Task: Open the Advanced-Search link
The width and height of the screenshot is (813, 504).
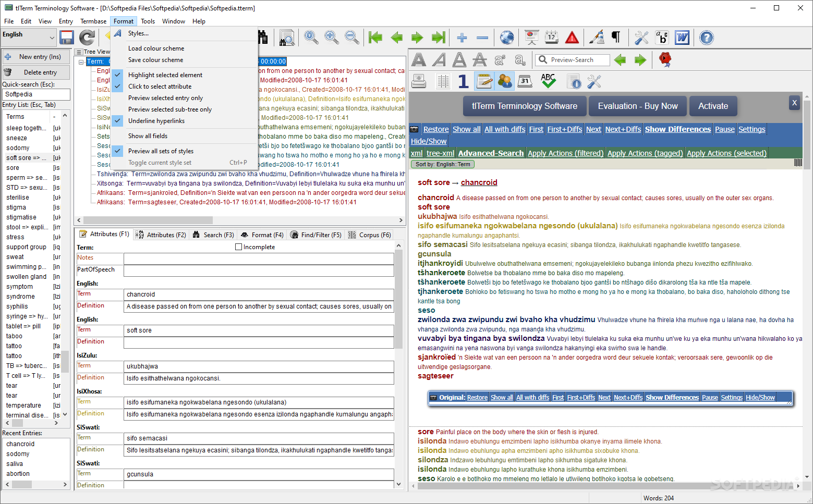Action: coord(491,153)
